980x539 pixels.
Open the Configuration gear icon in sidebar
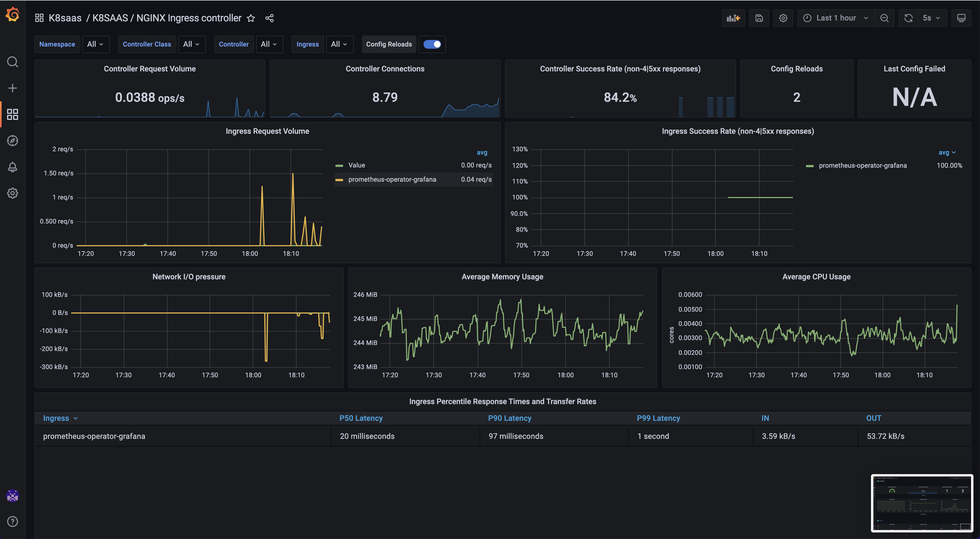point(13,193)
